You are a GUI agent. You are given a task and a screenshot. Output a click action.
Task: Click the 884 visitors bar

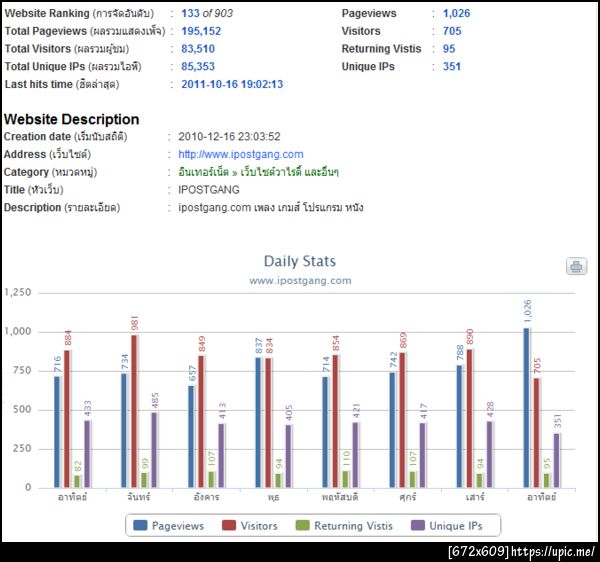(x=67, y=419)
